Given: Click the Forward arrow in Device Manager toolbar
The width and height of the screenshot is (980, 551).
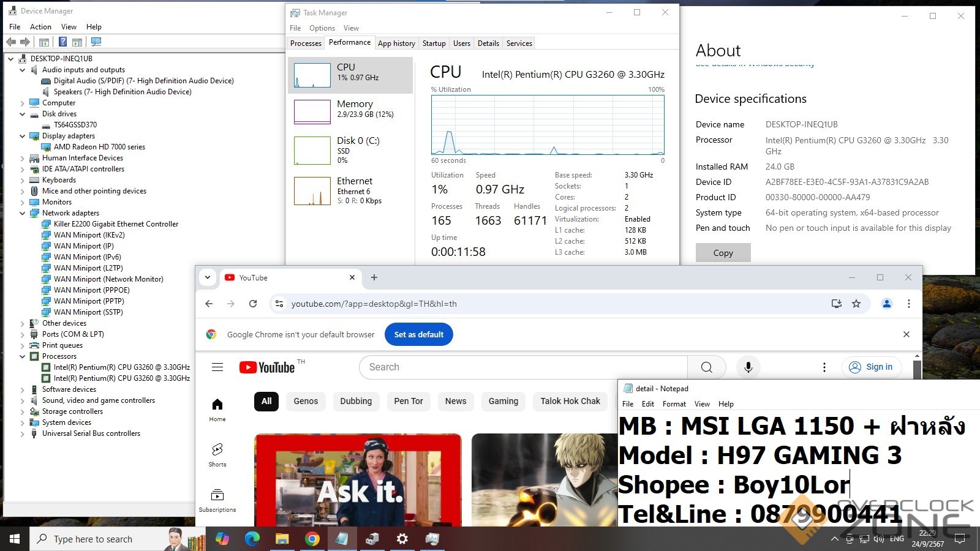Looking at the screenshot, I should pos(25,42).
